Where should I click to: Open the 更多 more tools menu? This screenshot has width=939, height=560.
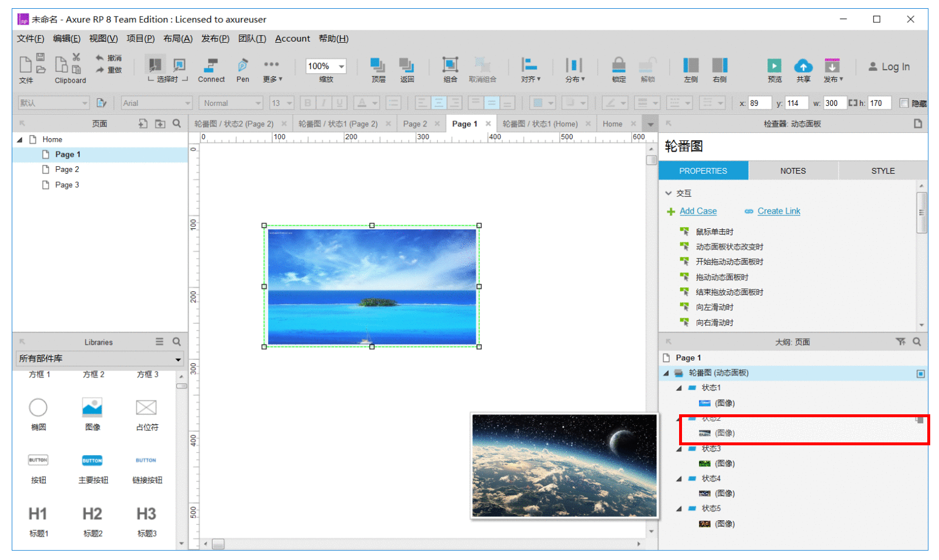272,70
